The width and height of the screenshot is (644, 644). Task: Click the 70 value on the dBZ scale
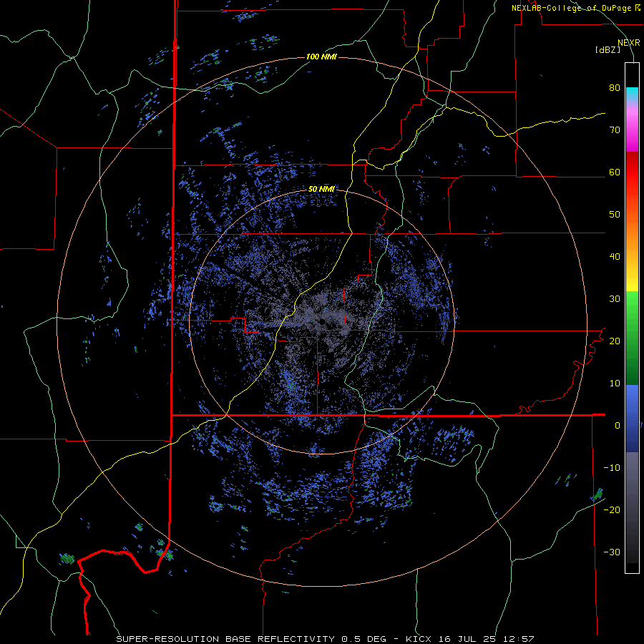coord(615,130)
